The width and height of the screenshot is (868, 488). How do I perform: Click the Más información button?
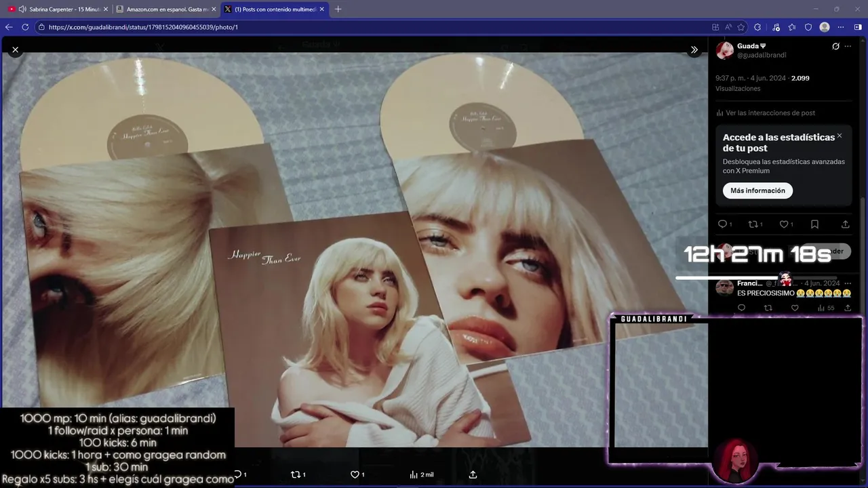(757, 190)
